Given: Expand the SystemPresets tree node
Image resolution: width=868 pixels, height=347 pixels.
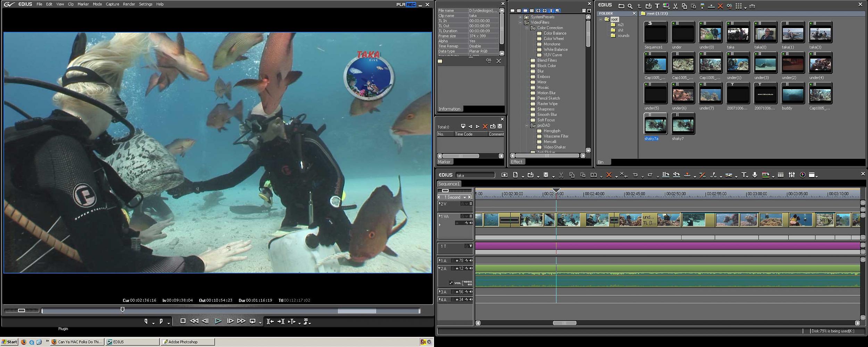Looking at the screenshot, I should pos(520,17).
